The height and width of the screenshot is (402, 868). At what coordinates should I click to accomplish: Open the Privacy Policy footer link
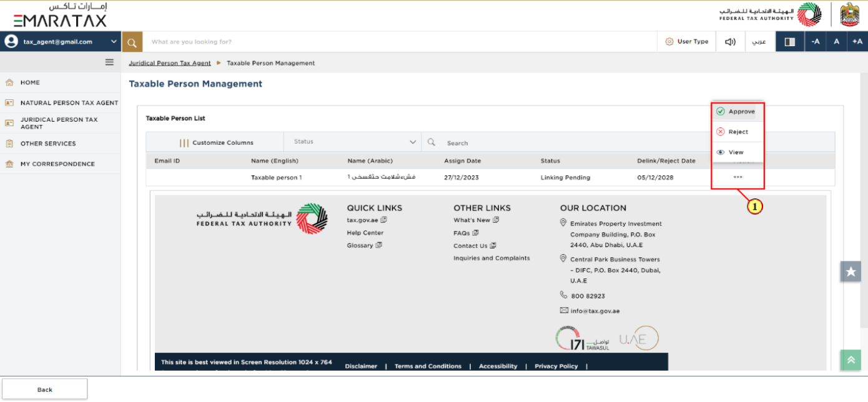pos(556,366)
